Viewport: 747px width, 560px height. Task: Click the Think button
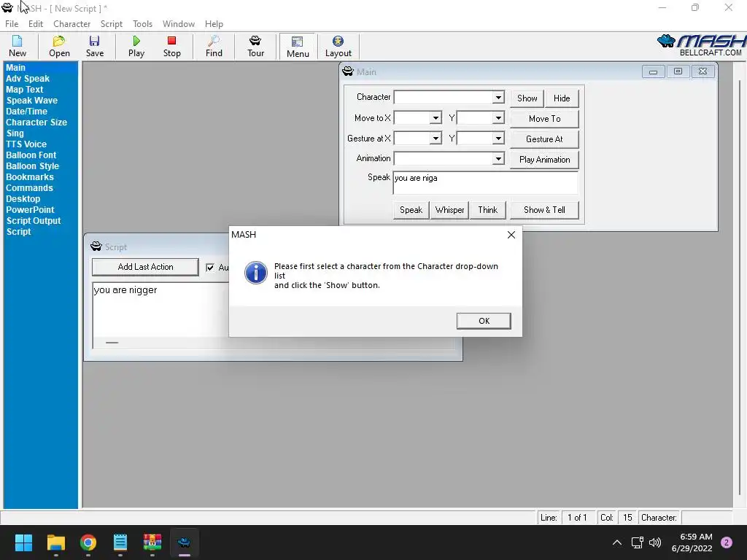(x=488, y=210)
